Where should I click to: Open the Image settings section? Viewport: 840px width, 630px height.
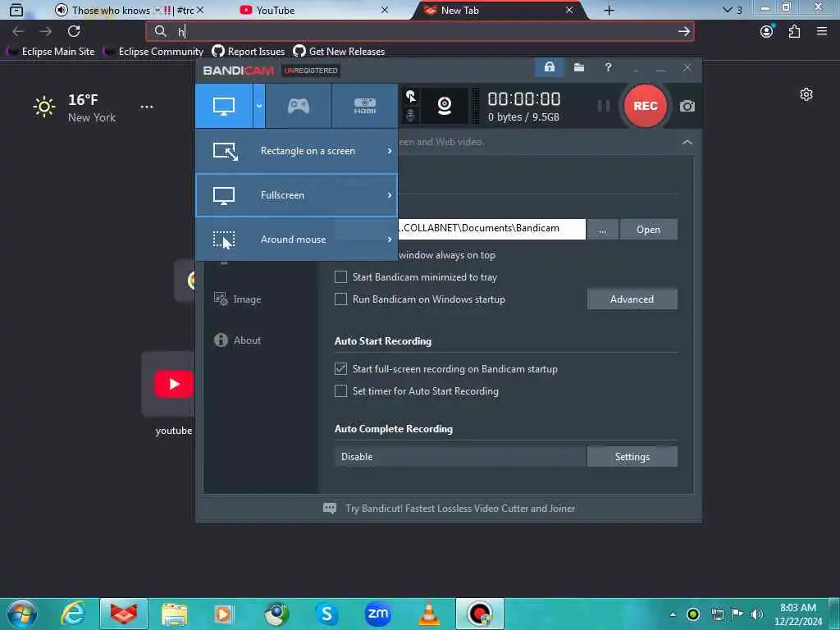[238, 299]
